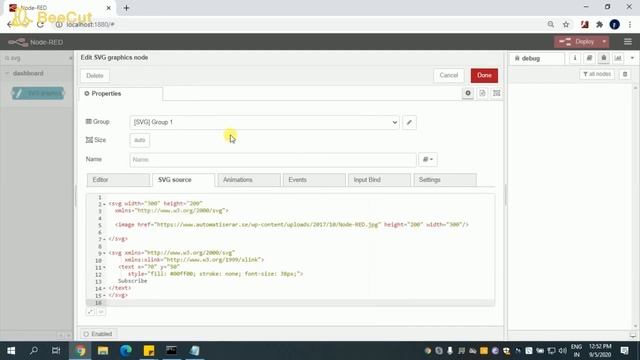The height and width of the screenshot is (360, 640).
Task: Click the browser address bar
Action: coord(298,24)
